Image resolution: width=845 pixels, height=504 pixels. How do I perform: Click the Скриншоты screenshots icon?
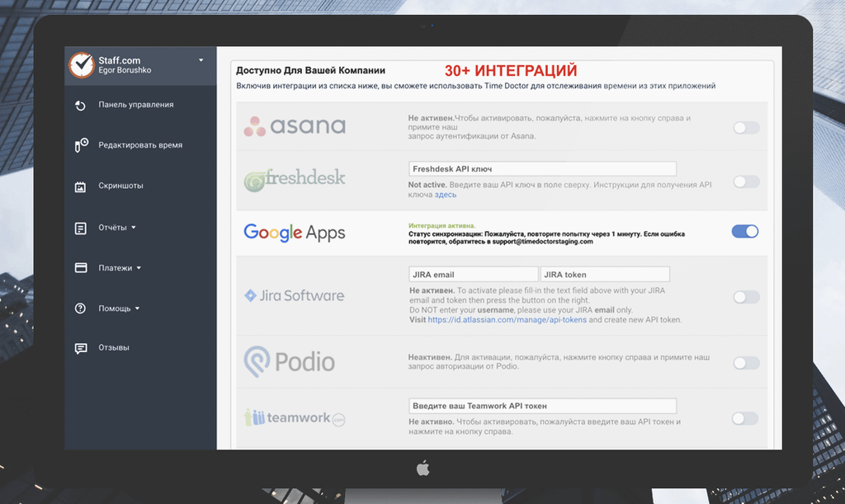[80, 187]
